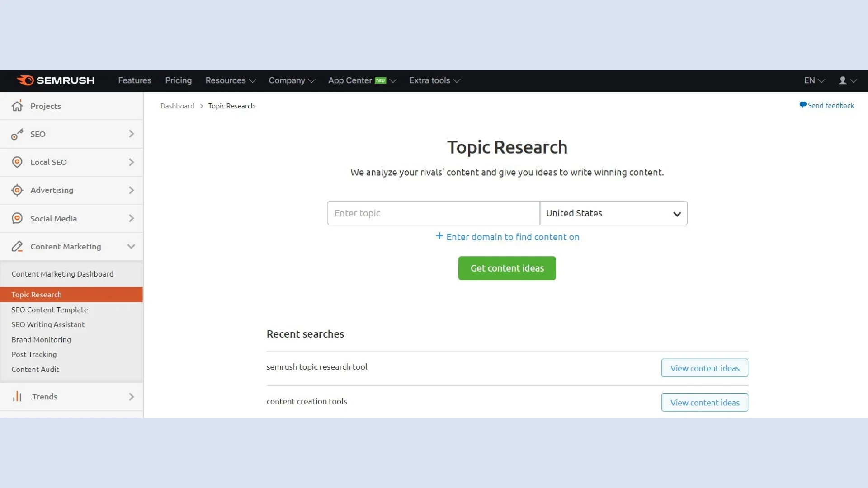Go to Features in top navigation
The height and width of the screenshot is (488, 868).
tap(135, 80)
